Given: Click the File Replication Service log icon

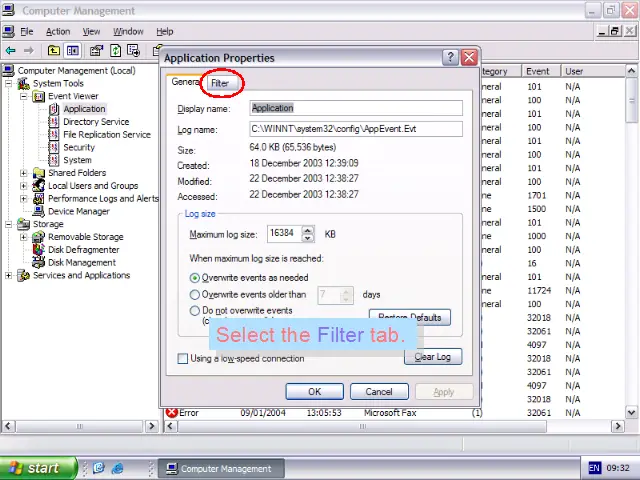Looking at the screenshot, I should (54, 135).
